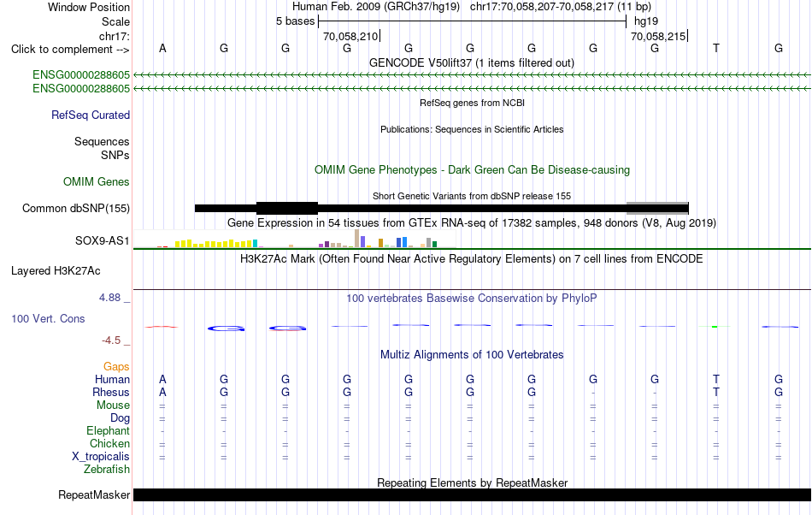Image resolution: width=812 pixels, height=515 pixels.
Task: Click the GTEx Gene Expression track title
Action: pos(472,222)
